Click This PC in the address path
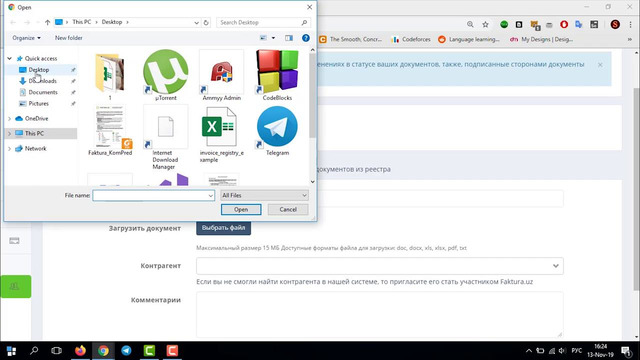 point(82,22)
